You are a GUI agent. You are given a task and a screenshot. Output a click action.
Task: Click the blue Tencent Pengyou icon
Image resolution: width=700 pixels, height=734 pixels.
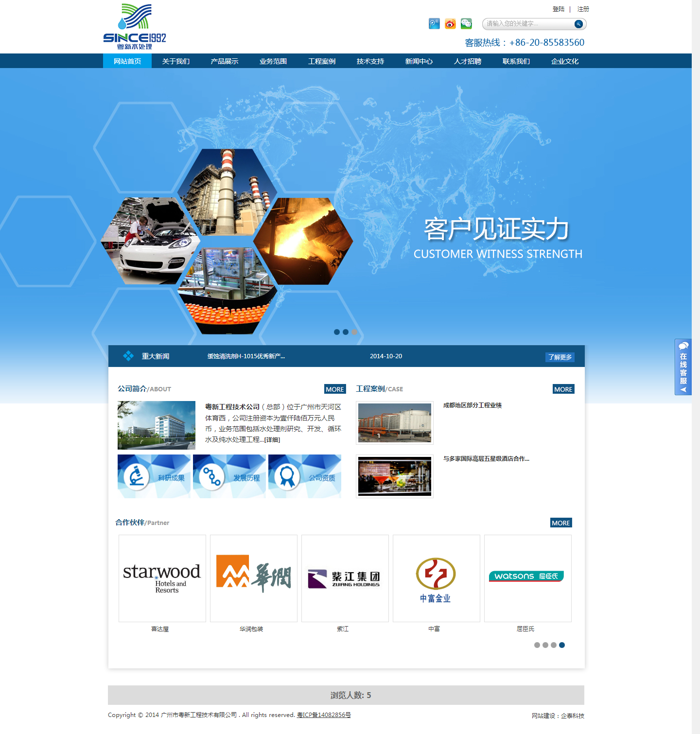[x=434, y=23]
